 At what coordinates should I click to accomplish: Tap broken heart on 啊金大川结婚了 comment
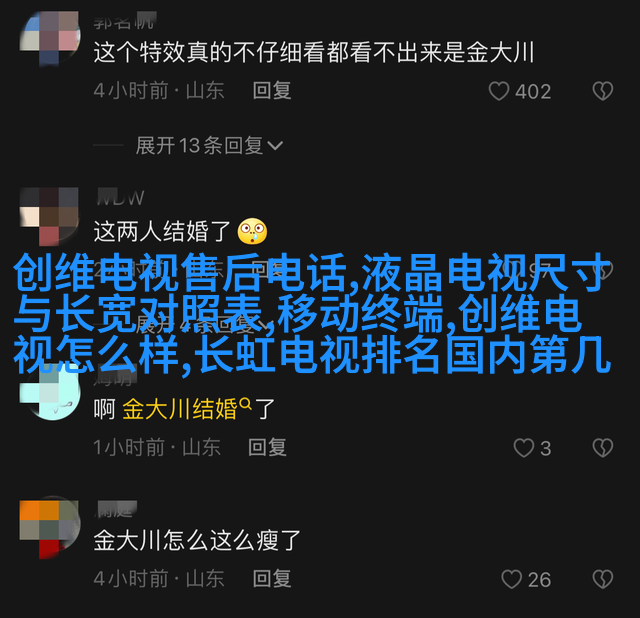pyautogui.click(x=602, y=448)
